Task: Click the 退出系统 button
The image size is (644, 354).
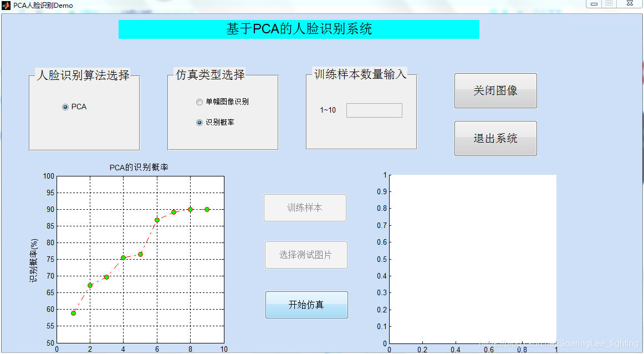Action: [495, 138]
